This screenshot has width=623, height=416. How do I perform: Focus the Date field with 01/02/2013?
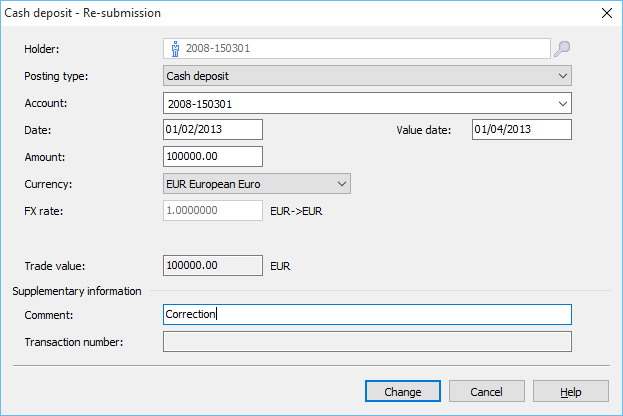pos(212,129)
